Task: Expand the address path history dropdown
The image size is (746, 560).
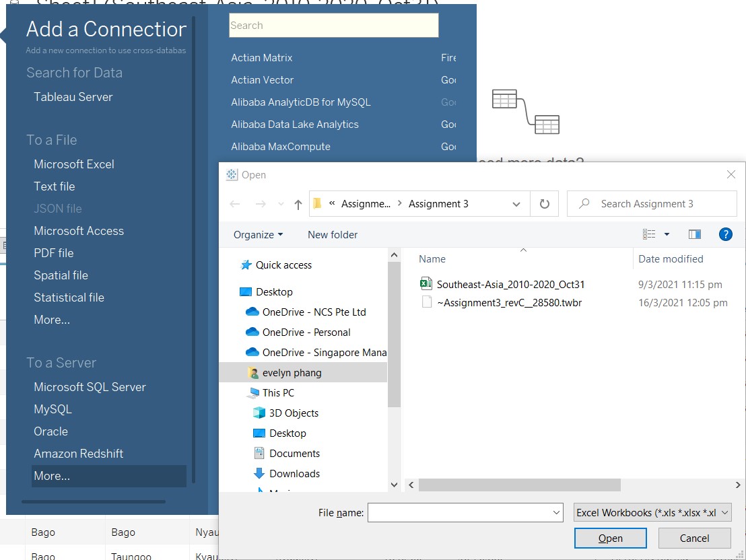Action: pos(516,204)
